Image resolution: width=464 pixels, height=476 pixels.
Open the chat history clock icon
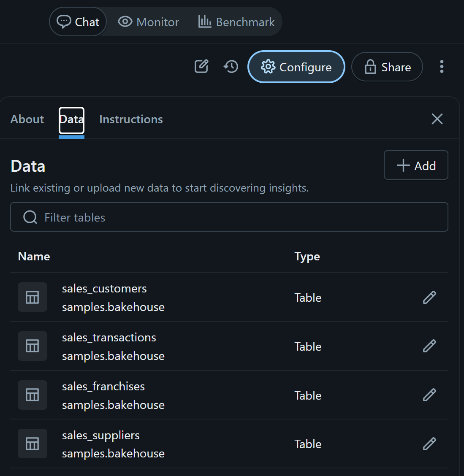tap(231, 67)
